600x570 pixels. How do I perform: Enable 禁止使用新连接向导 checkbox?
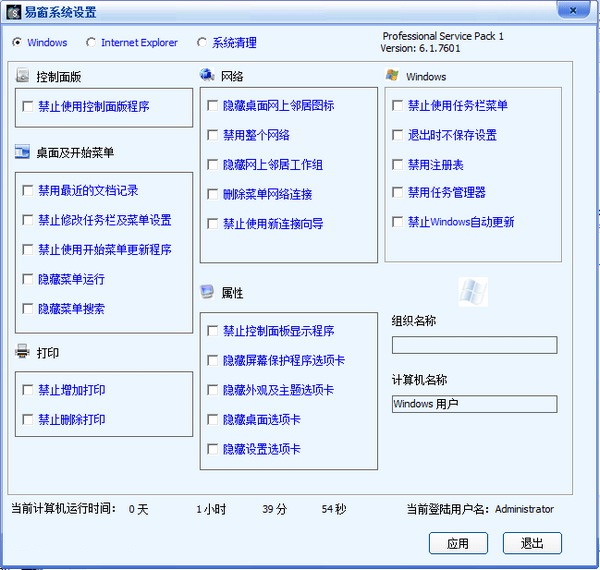click(212, 223)
